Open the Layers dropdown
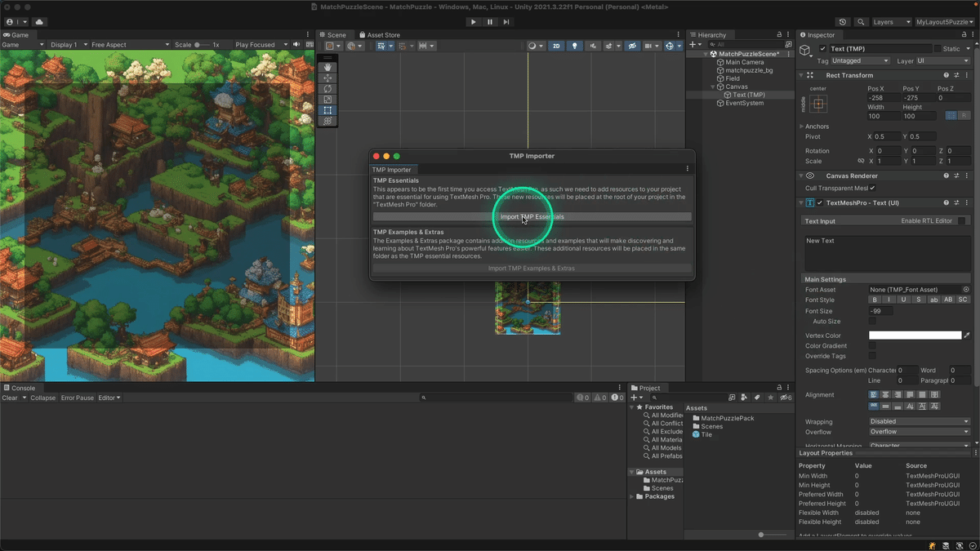Viewport: 980px width, 551px height. click(x=892, y=22)
